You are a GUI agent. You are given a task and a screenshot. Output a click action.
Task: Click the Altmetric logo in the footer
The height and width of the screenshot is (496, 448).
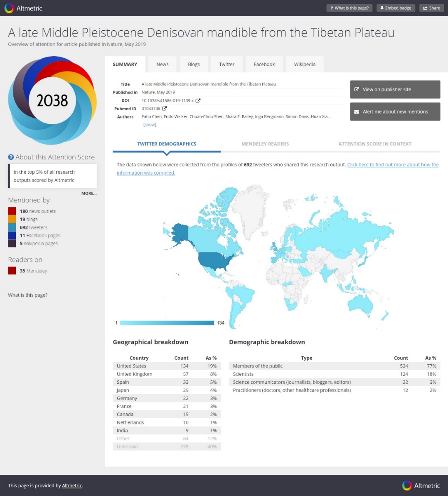point(421,485)
